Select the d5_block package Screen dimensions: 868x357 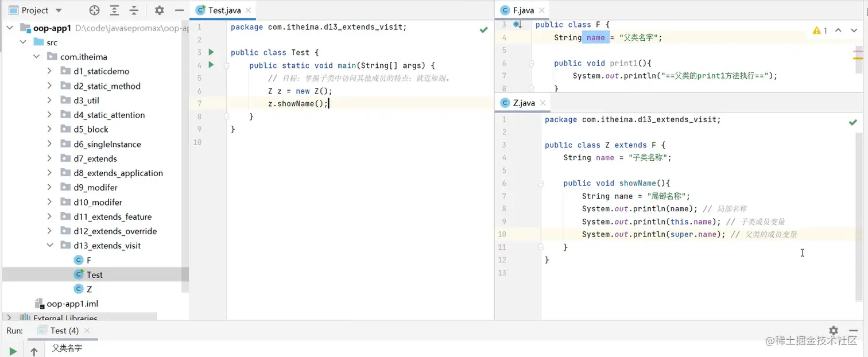pyautogui.click(x=91, y=129)
